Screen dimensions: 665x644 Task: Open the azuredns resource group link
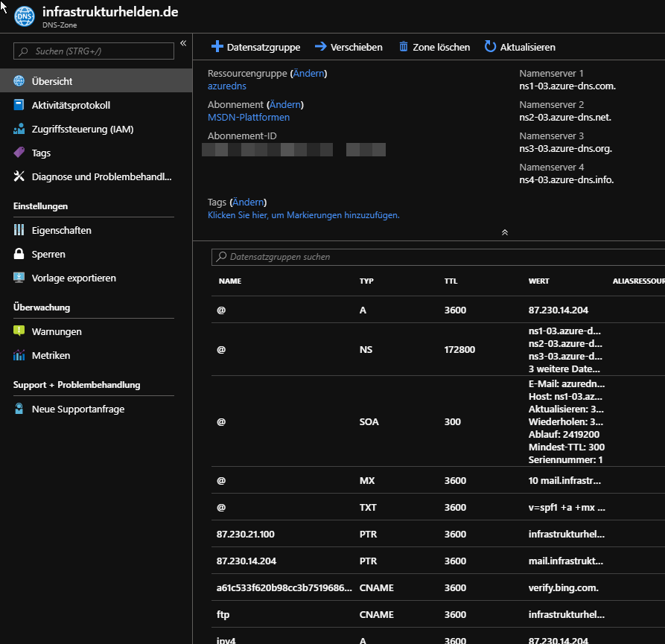coord(227,86)
